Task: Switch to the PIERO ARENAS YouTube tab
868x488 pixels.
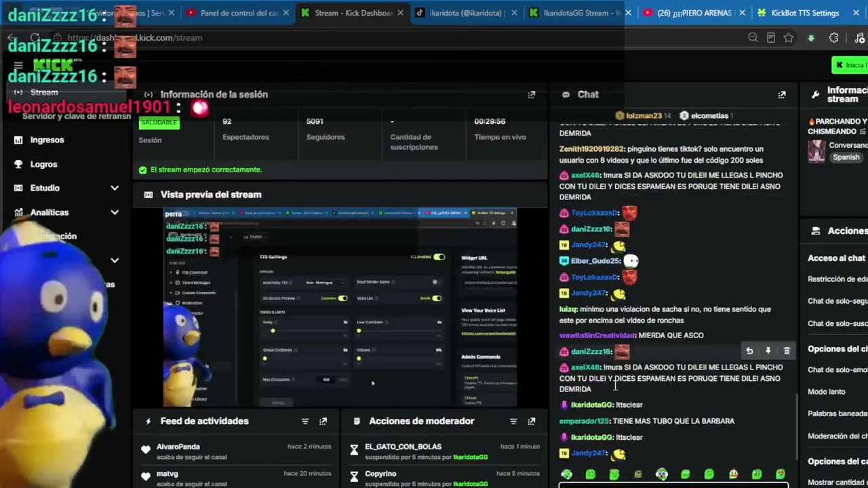Action: click(x=695, y=13)
